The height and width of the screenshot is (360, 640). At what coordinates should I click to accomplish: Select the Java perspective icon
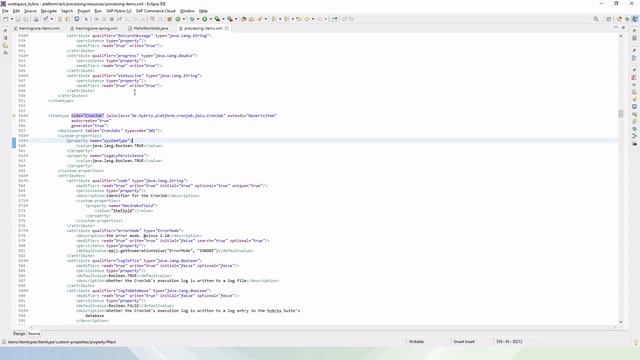[620, 19]
